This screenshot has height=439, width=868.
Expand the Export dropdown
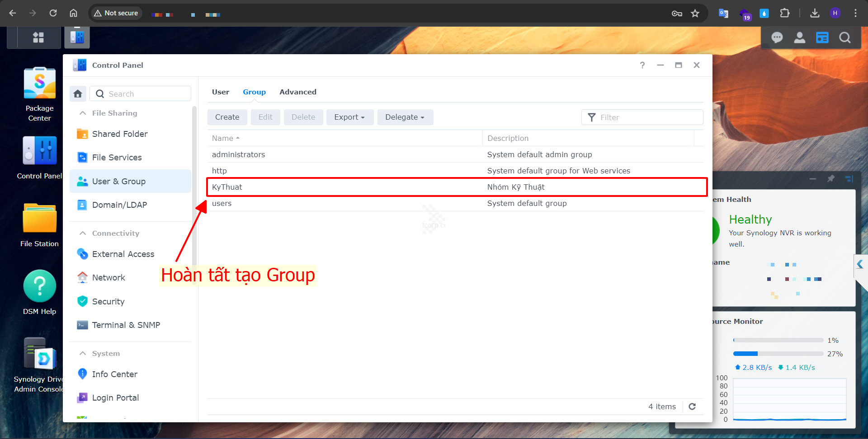[349, 117]
